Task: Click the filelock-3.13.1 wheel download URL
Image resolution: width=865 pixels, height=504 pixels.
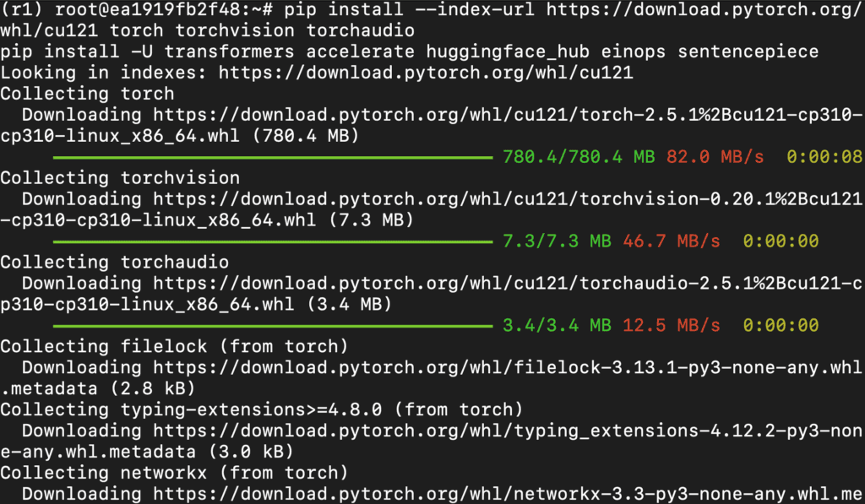Action: pos(507,367)
